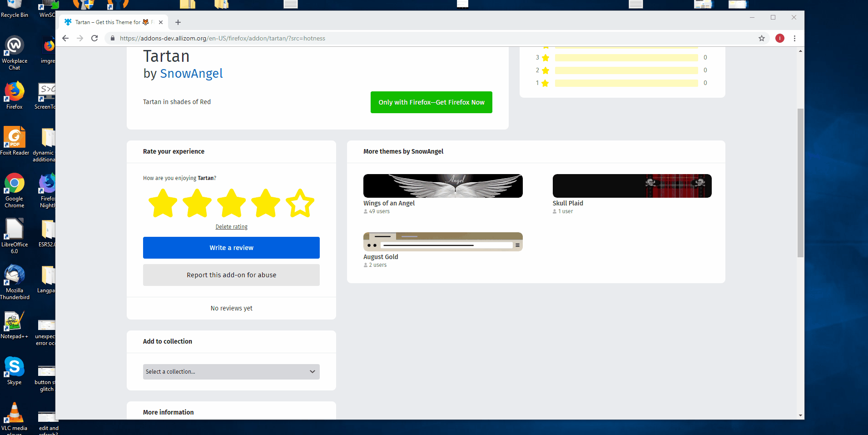This screenshot has height=435, width=868.
Task: Click Only with Firefox—Get Firefox Now button
Action: pos(432,102)
